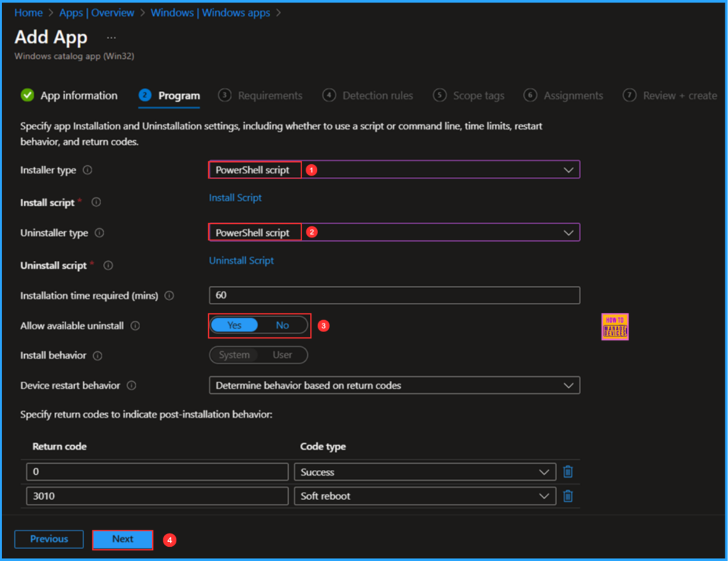728x561 pixels.
Task: Switch to the App information tab
Action: pos(78,95)
